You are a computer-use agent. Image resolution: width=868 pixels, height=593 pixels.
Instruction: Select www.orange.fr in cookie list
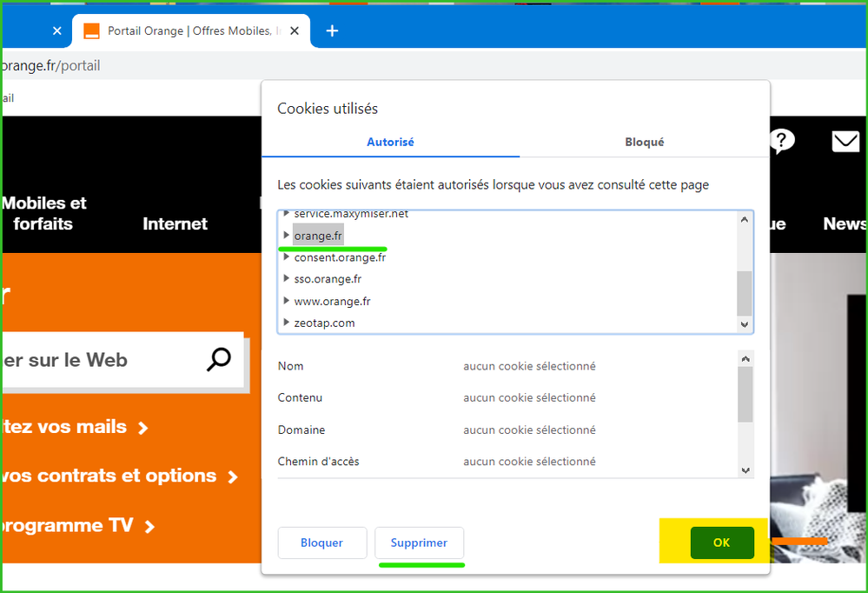(332, 301)
